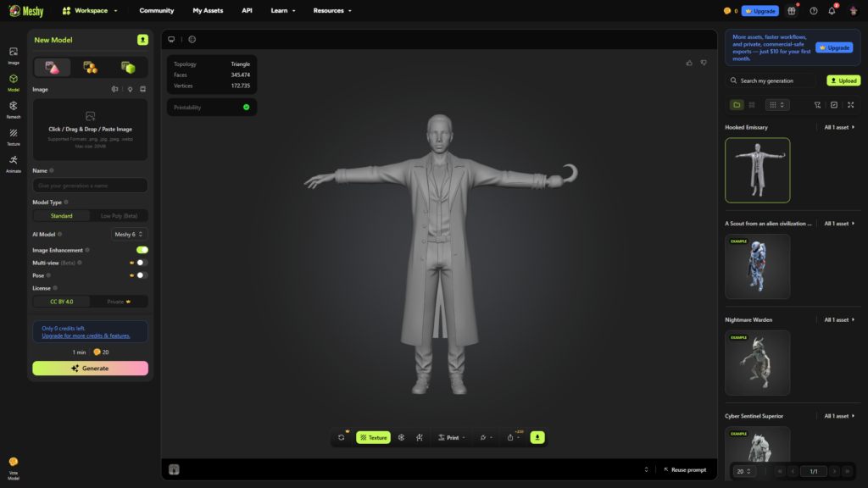Click the Generate button
868x488 pixels.
click(90, 369)
